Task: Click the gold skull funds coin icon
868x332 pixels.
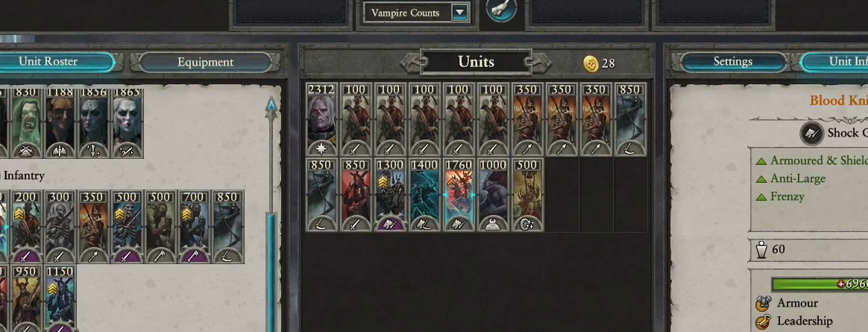Action: (591, 63)
